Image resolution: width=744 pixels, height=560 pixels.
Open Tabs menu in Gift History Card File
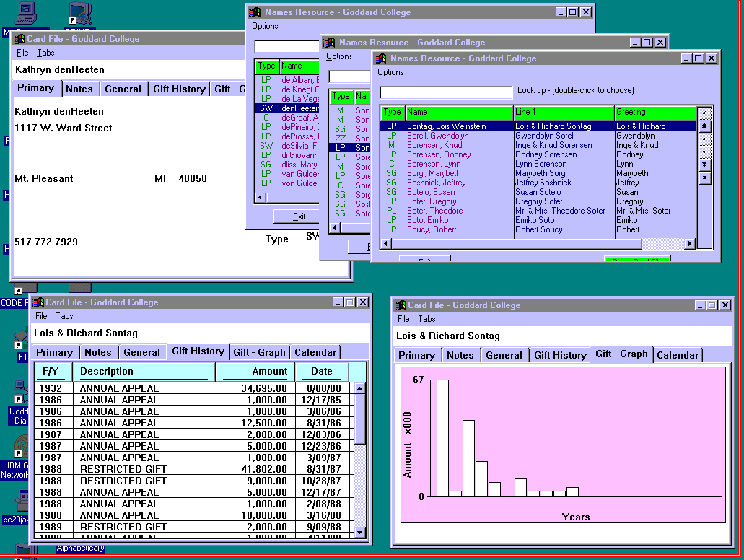[x=64, y=316]
